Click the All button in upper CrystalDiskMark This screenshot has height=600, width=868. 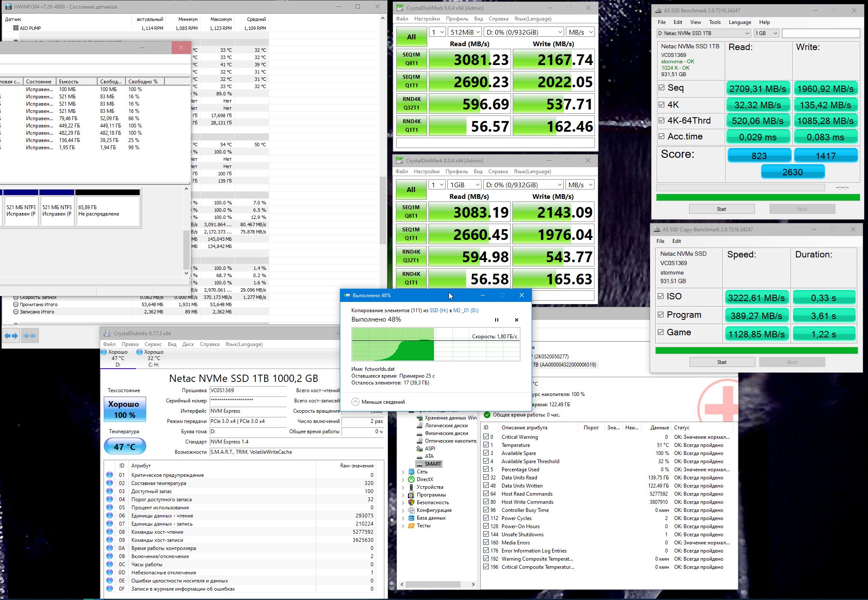click(411, 37)
